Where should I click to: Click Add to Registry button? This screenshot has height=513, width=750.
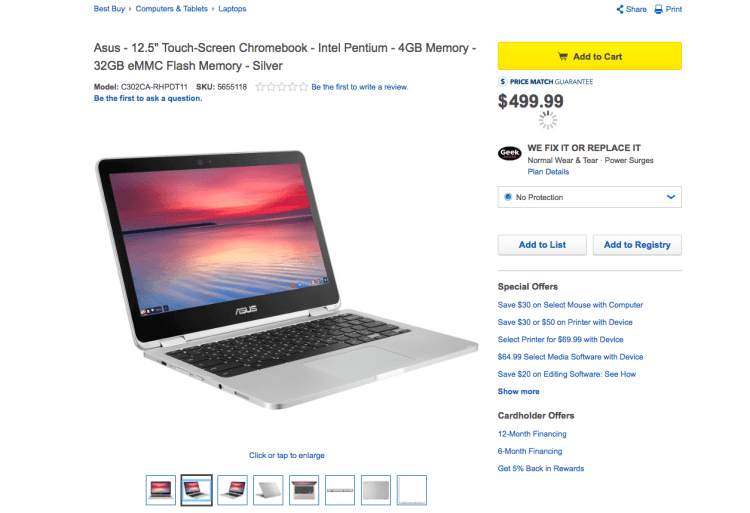(637, 245)
